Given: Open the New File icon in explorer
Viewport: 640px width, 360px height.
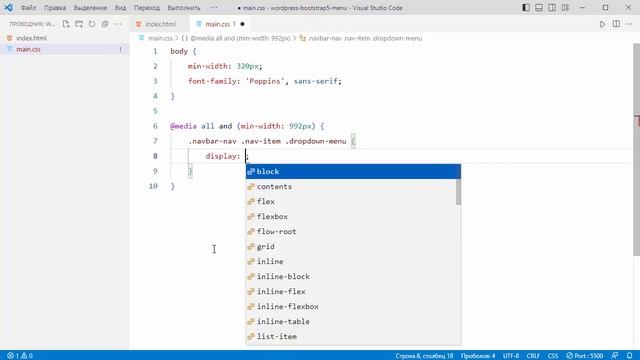Looking at the screenshot, I should click(66, 24).
